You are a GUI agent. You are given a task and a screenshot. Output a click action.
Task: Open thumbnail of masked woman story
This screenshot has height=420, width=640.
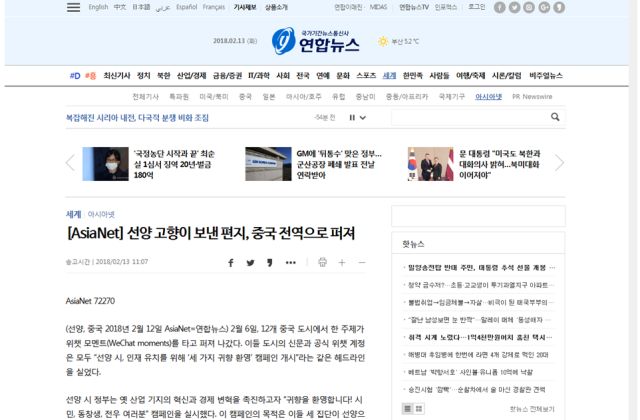[105, 164]
